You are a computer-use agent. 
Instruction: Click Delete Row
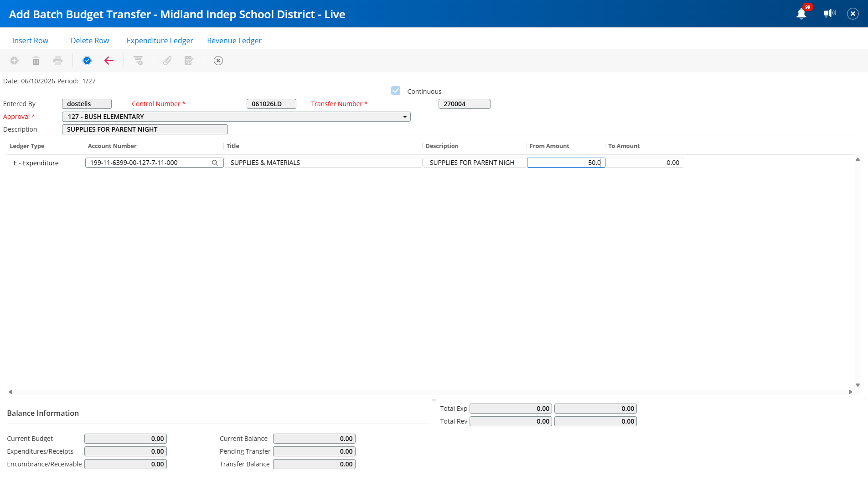pyautogui.click(x=90, y=41)
